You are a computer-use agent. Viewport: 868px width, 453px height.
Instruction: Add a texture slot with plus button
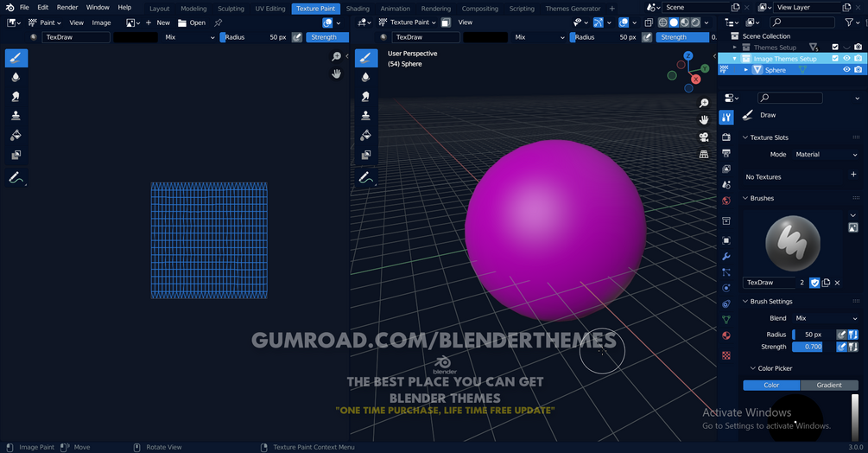pos(853,175)
